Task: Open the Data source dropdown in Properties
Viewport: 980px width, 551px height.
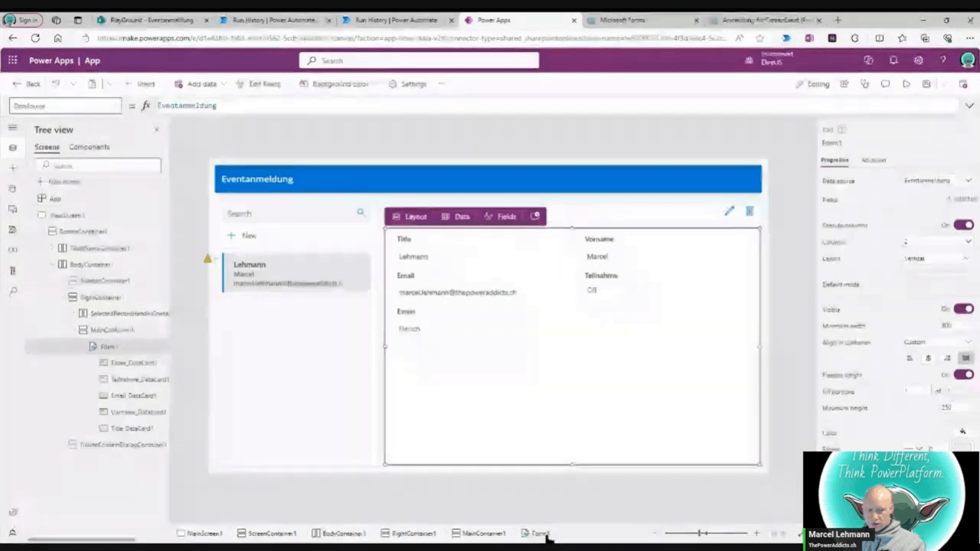Action: [x=937, y=181]
